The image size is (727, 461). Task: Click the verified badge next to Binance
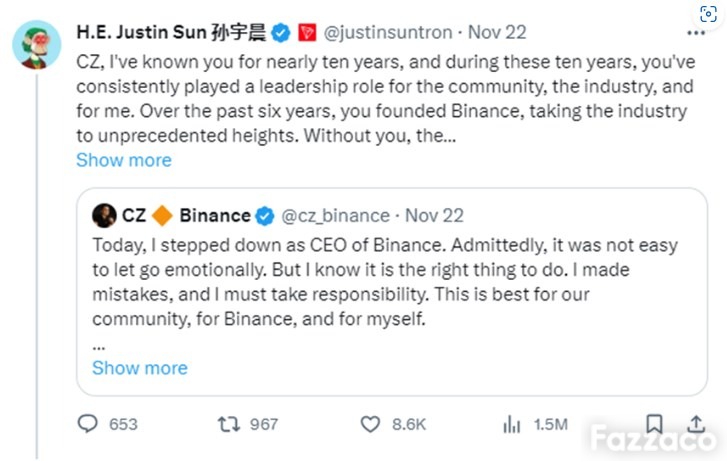(265, 216)
